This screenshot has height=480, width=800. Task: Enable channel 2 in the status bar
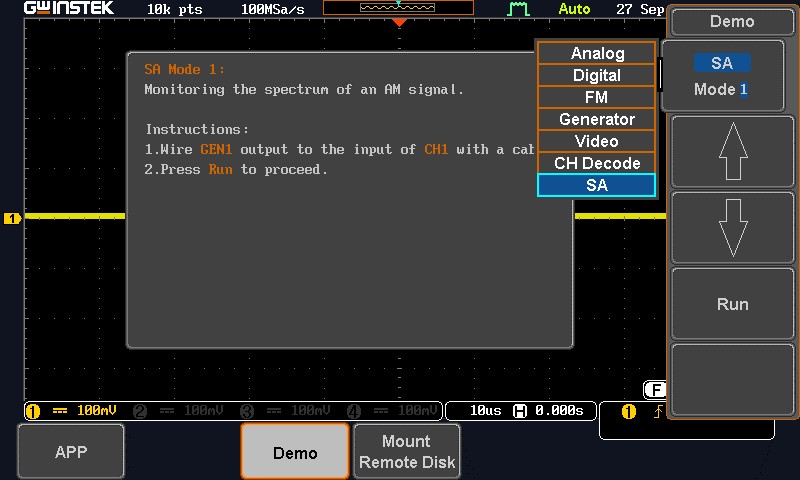(x=179, y=411)
